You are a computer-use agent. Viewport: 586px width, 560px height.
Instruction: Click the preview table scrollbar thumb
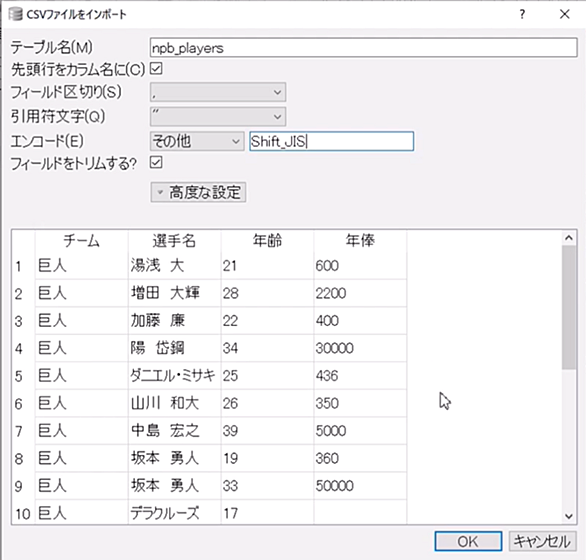pos(569,307)
